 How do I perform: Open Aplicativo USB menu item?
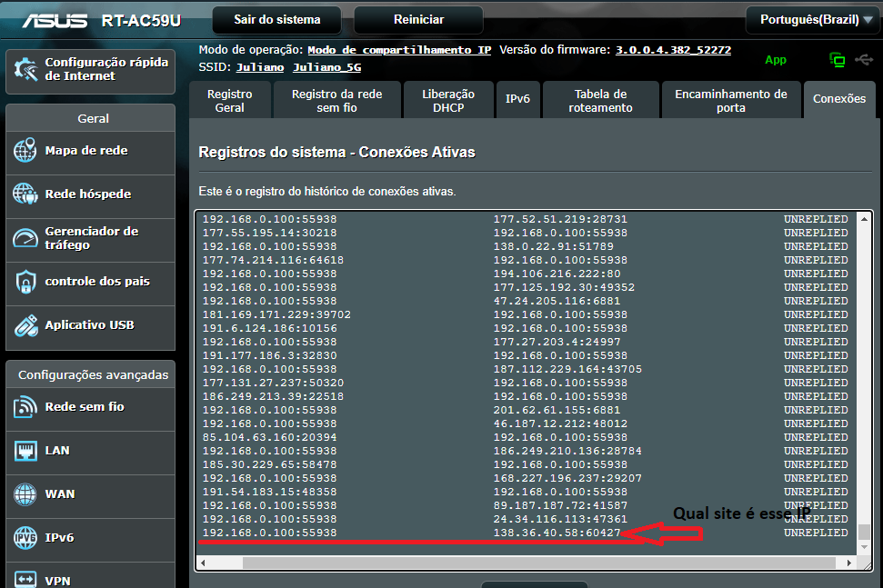[x=91, y=327]
